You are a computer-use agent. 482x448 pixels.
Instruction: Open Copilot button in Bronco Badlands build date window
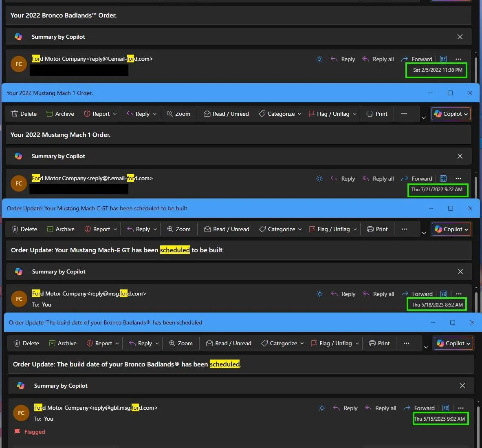(453, 343)
